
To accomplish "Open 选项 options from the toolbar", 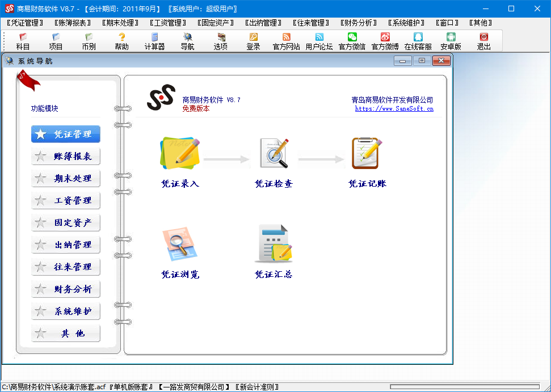I will 220,41.
